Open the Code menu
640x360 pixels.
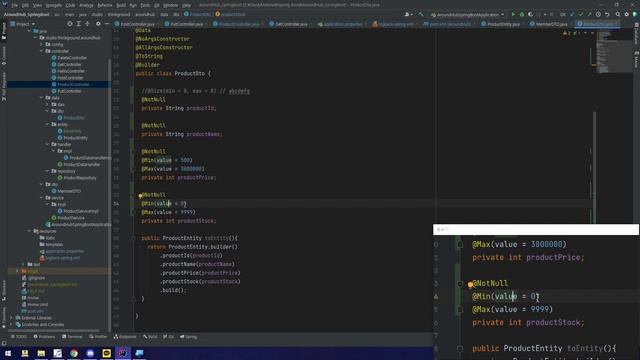[70, 5]
